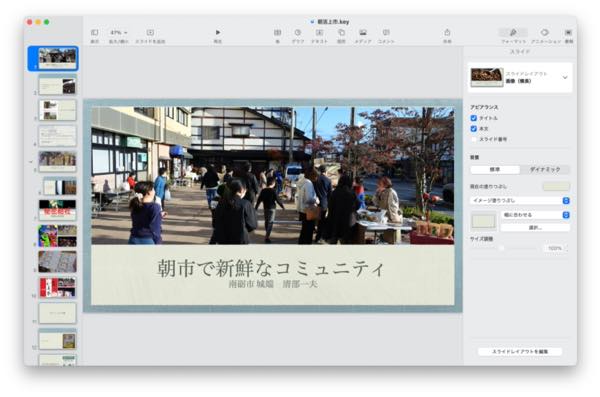The image size is (600, 397).
Task: Start slideshow with the 再生 play button
Action: [218, 33]
